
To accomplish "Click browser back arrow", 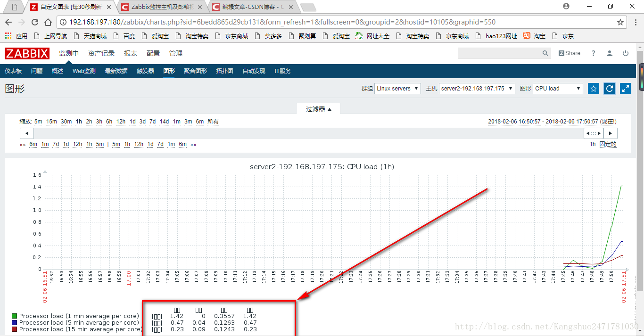I will pos(9,22).
